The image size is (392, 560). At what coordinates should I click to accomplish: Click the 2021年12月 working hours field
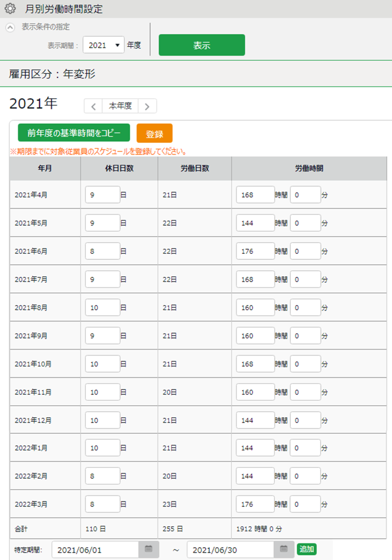255,420
